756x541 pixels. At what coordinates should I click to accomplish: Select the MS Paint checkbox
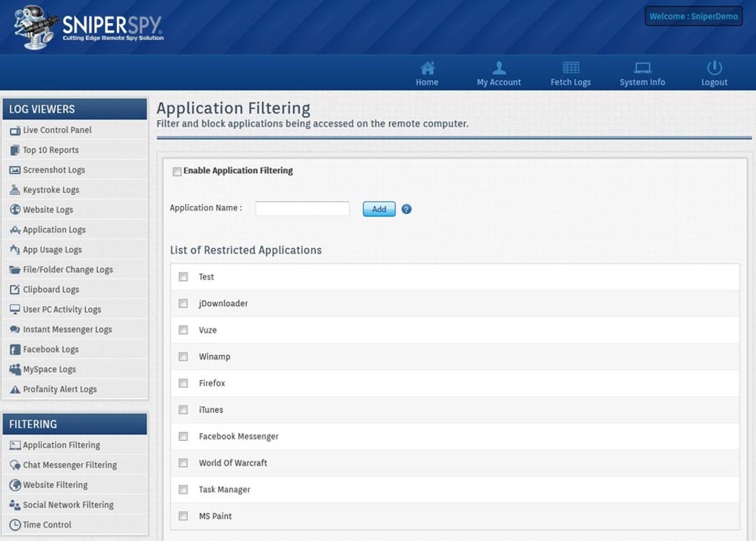click(x=183, y=516)
